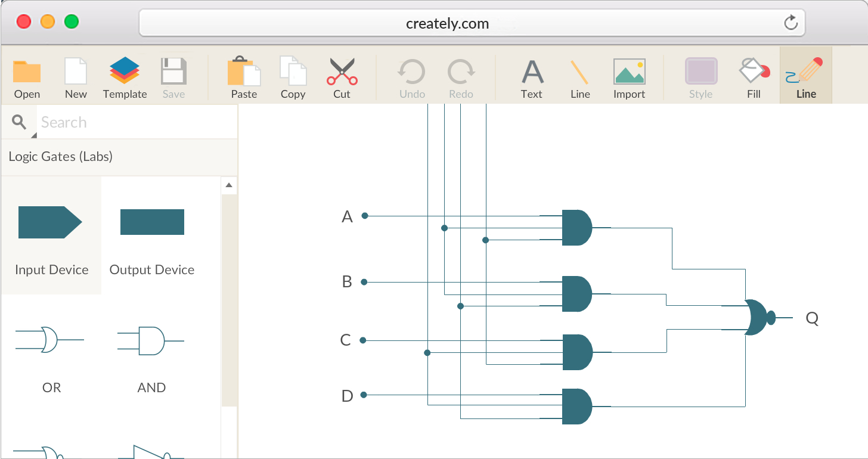Focus the Search shapes field
Viewport: 868px width, 459px height.
tap(137, 122)
